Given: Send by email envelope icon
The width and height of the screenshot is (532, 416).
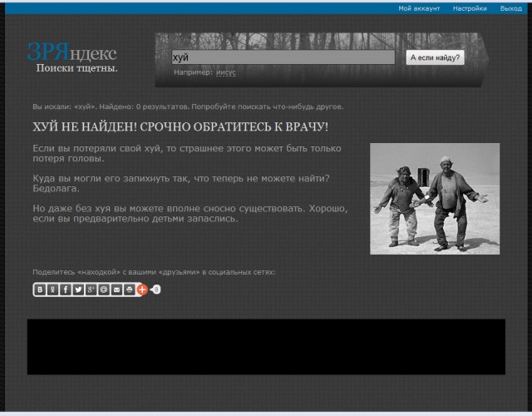Looking at the screenshot, I should click(116, 290).
